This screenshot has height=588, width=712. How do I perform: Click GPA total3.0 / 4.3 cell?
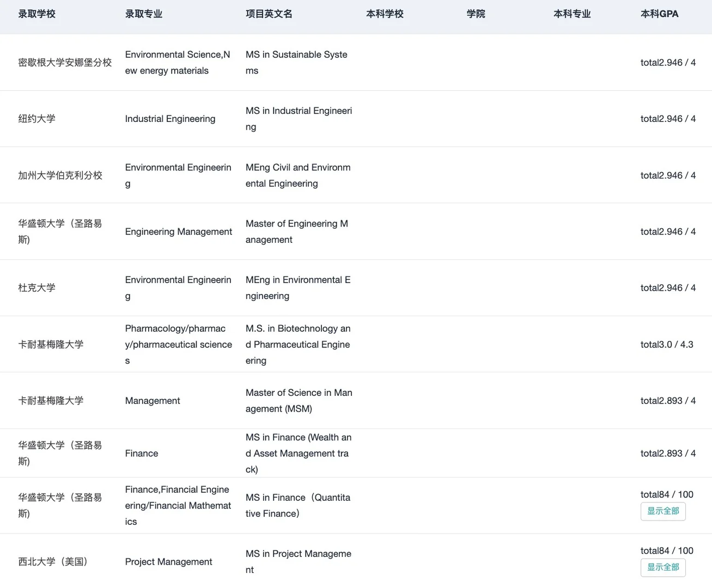pos(667,344)
